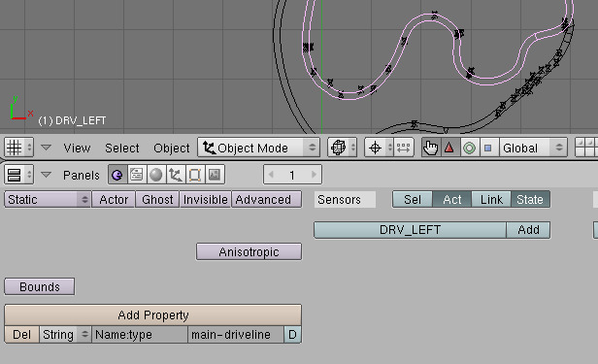Select the rotate manipulator green ring

pyautogui.click(x=470, y=148)
